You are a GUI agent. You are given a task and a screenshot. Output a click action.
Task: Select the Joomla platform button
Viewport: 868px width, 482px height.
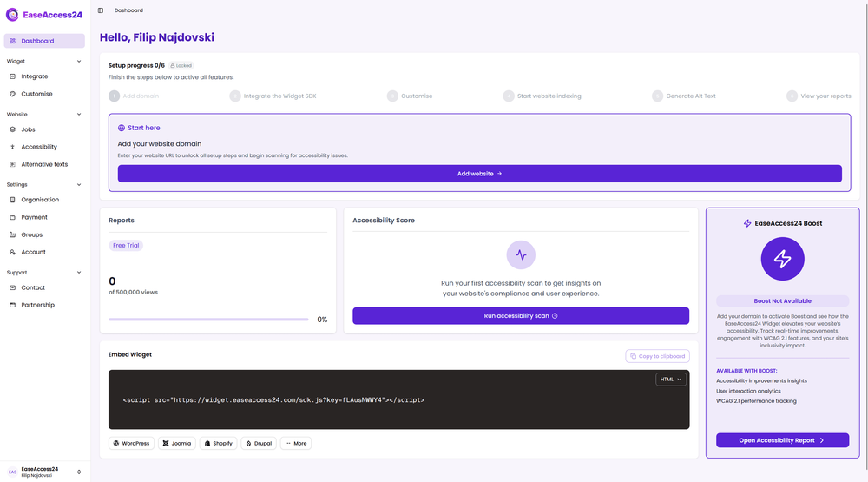(x=176, y=443)
